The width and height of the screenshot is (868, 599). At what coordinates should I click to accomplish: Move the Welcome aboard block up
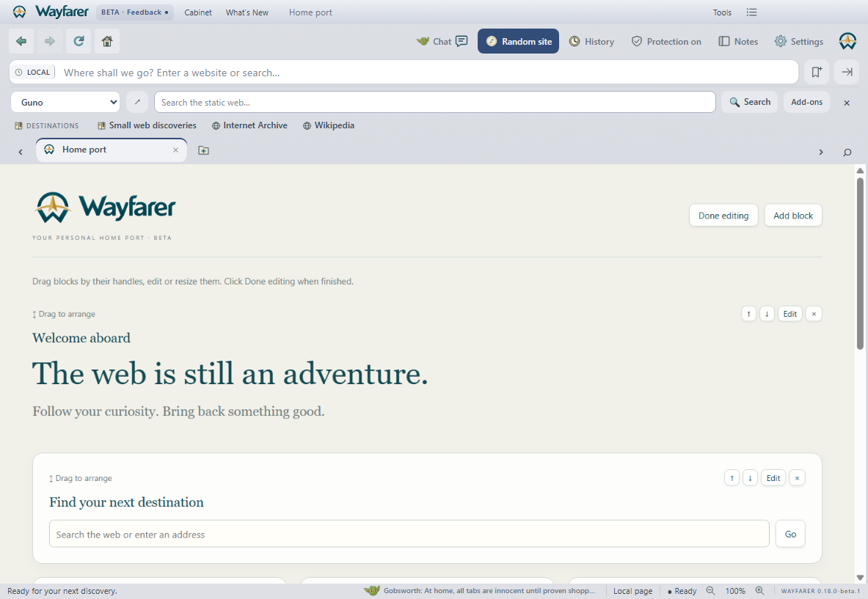[748, 314]
